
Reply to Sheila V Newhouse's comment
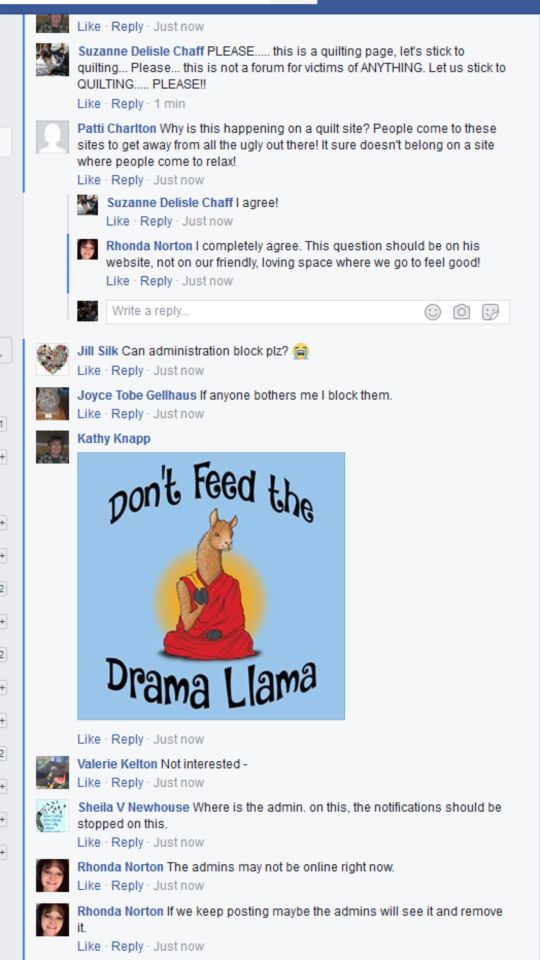click(127, 842)
